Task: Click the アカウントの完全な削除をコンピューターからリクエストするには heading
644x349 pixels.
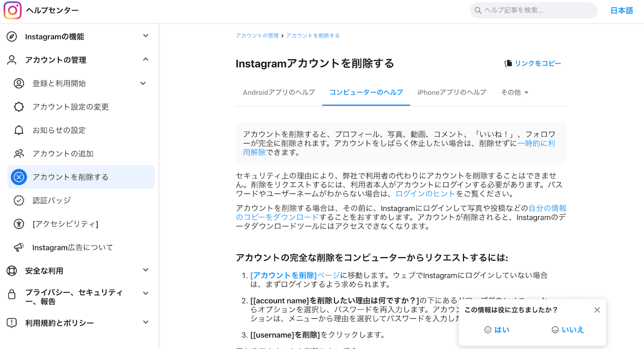Action: pos(372,258)
